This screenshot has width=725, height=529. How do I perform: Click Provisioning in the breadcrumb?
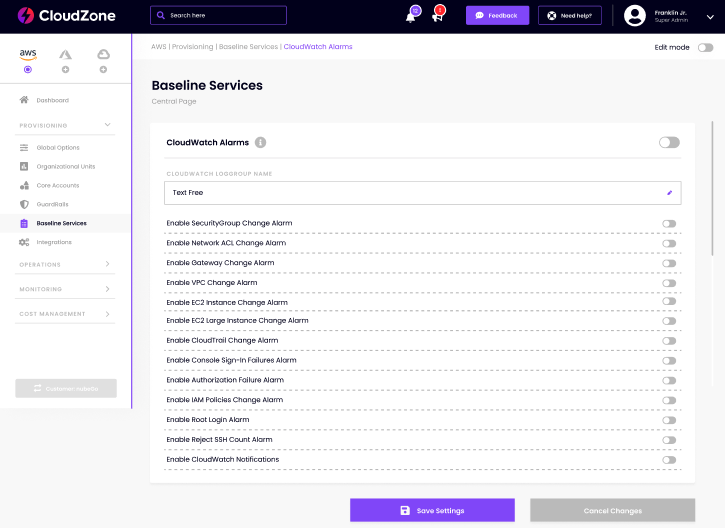coord(192,47)
